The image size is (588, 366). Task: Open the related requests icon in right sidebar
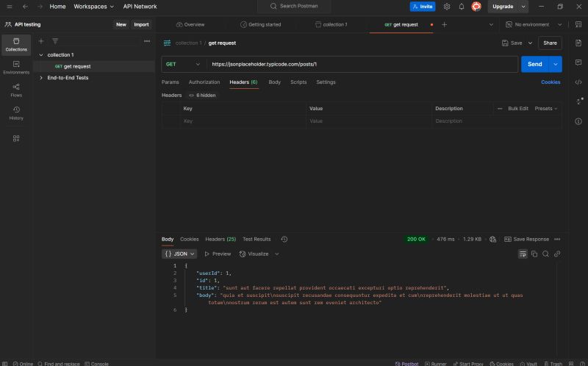[x=579, y=101]
